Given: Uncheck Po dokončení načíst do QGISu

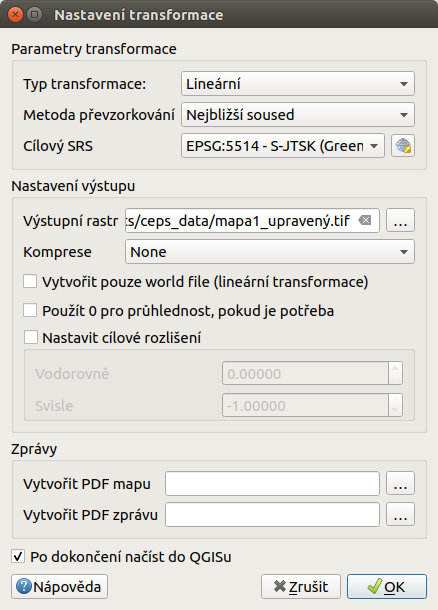Looking at the screenshot, I should pos(18,556).
